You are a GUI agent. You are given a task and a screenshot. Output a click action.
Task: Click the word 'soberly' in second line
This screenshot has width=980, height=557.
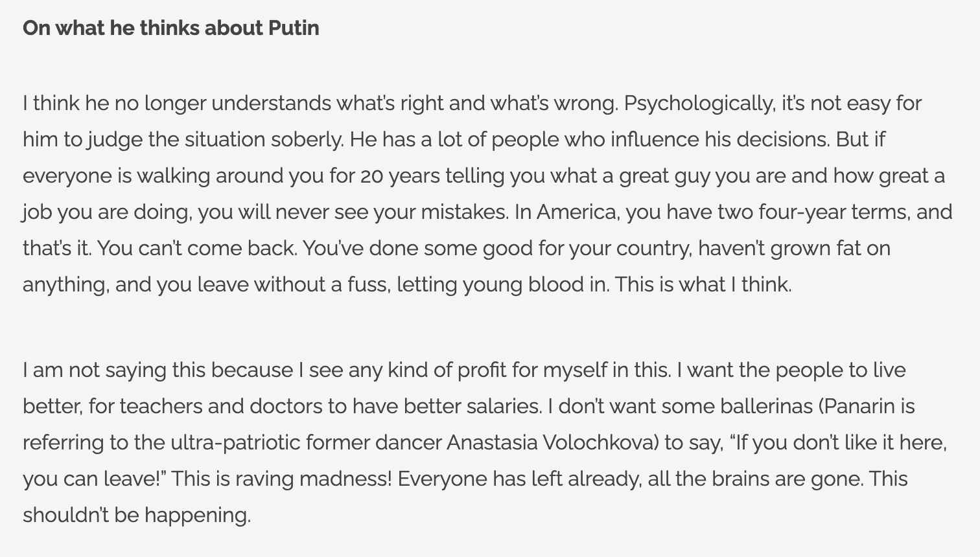tap(307, 140)
